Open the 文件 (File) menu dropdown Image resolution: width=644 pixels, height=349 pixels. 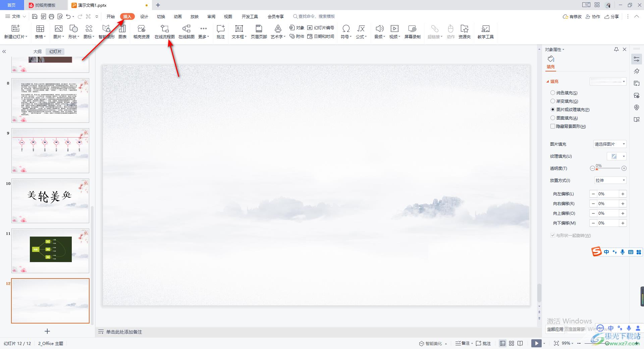[16, 16]
